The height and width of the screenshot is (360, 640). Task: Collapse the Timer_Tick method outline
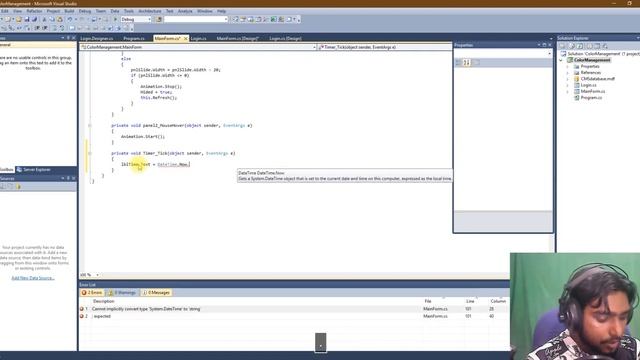(x=90, y=153)
